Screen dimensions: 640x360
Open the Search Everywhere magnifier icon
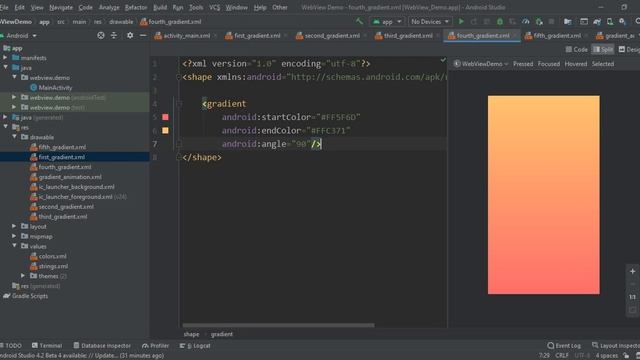[x=637, y=21]
